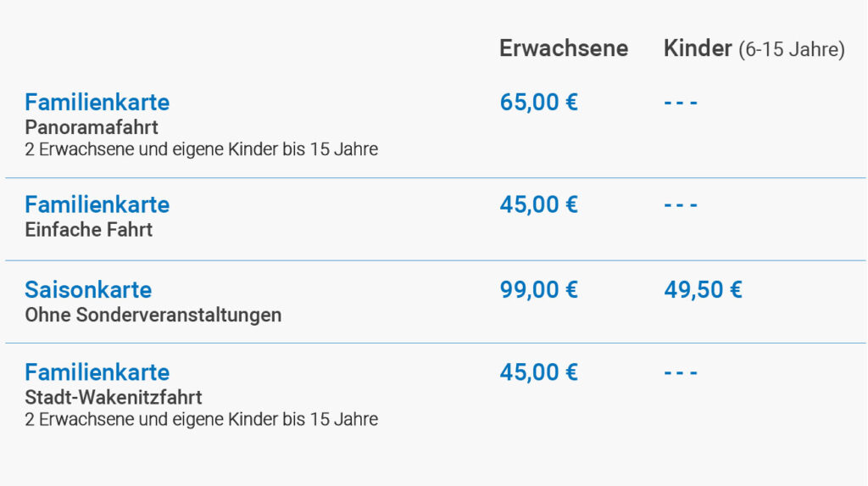Click the dashes in Einfache Fahrt Kinder column
The height and width of the screenshot is (486, 868).
pyautogui.click(x=681, y=205)
